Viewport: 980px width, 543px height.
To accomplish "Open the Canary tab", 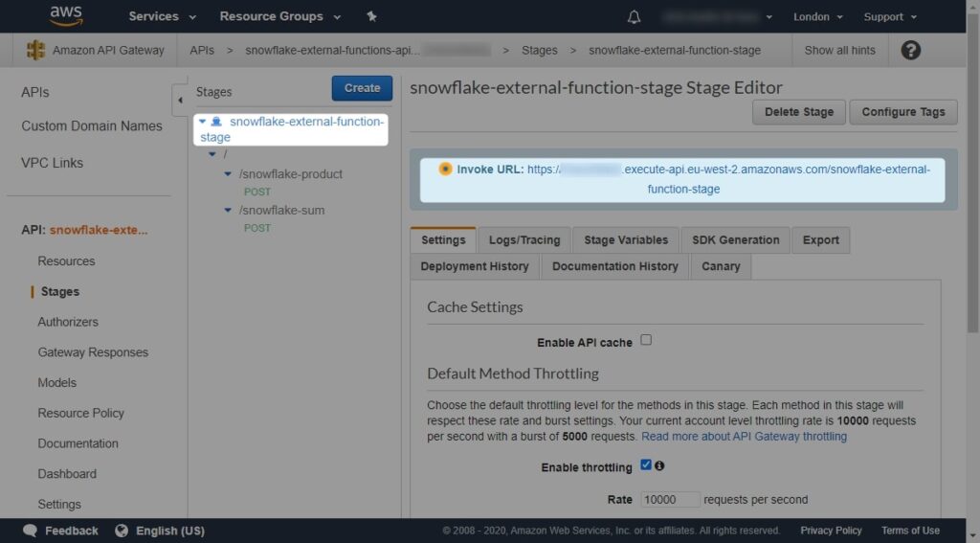I will pyautogui.click(x=721, y=266).
